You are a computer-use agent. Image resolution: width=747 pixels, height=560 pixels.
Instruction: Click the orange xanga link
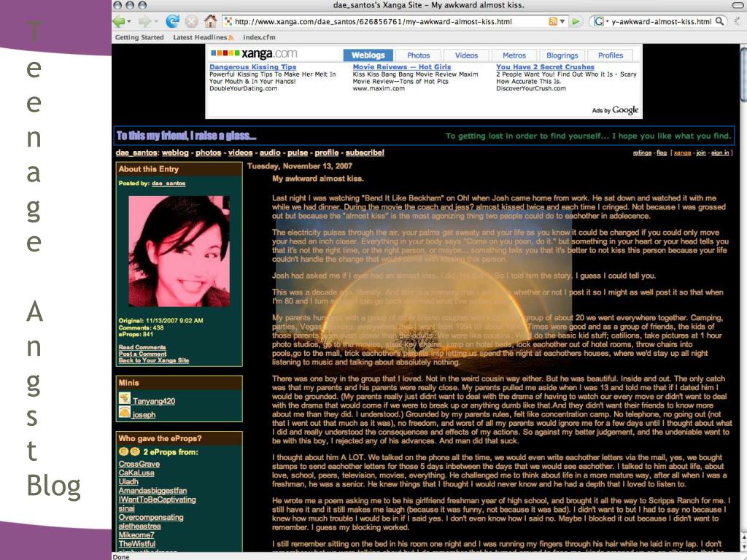pyautogui.click(x=682, y=153)
